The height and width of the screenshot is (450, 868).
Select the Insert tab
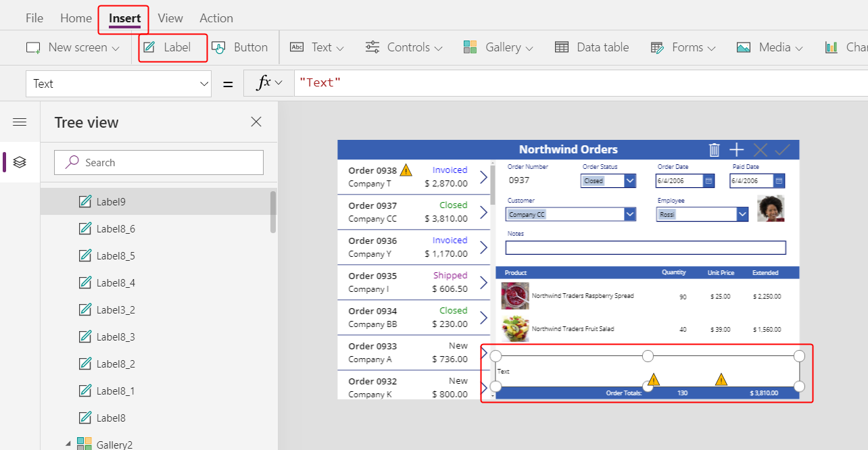[125, 18]
